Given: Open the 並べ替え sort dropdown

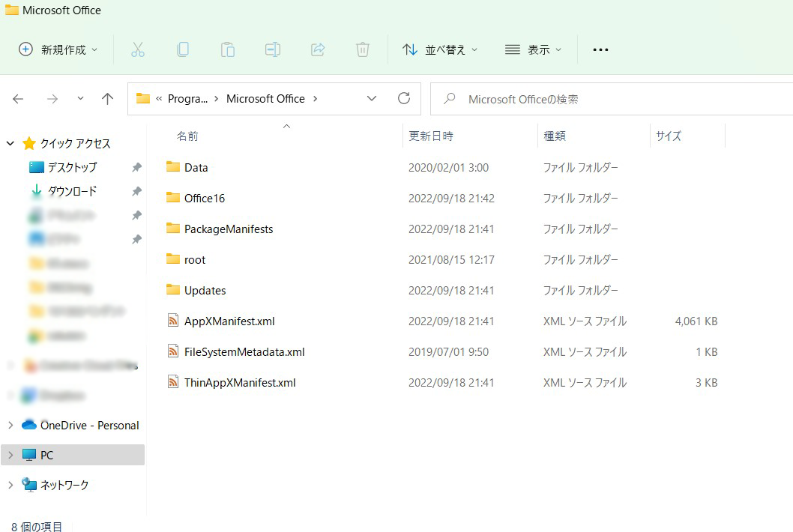Looking at the screenshot, I should click(439, 49).
